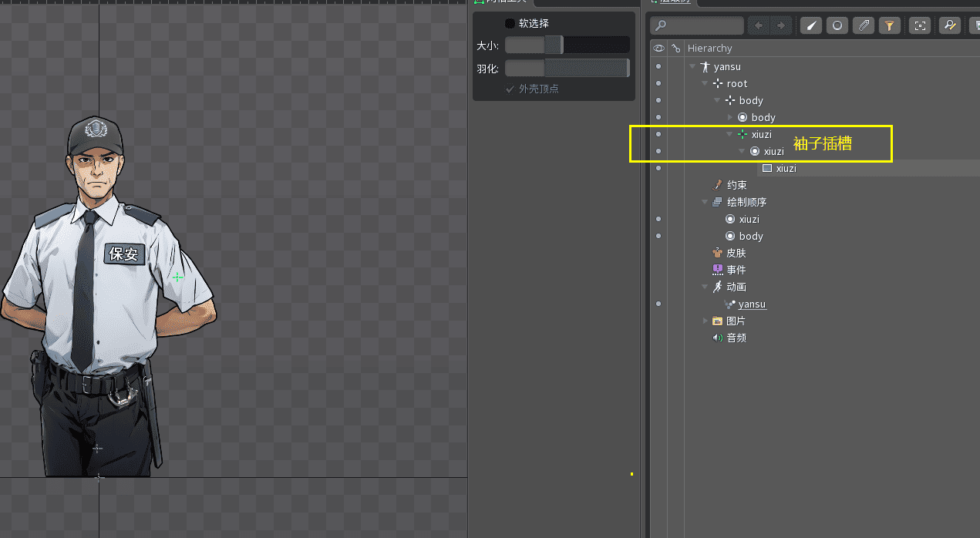980x538 pixels.
Task: Select the 皮肤 skins node
Action: click(x=736, y=253)
